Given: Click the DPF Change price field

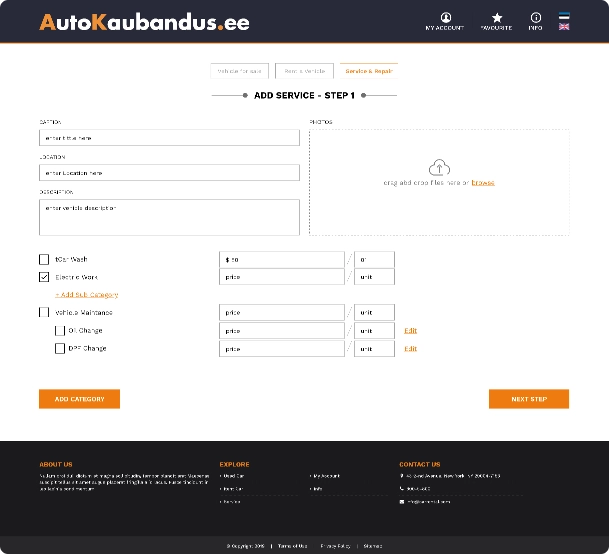Looking at the screenshot, I should (x=282, y=348).
